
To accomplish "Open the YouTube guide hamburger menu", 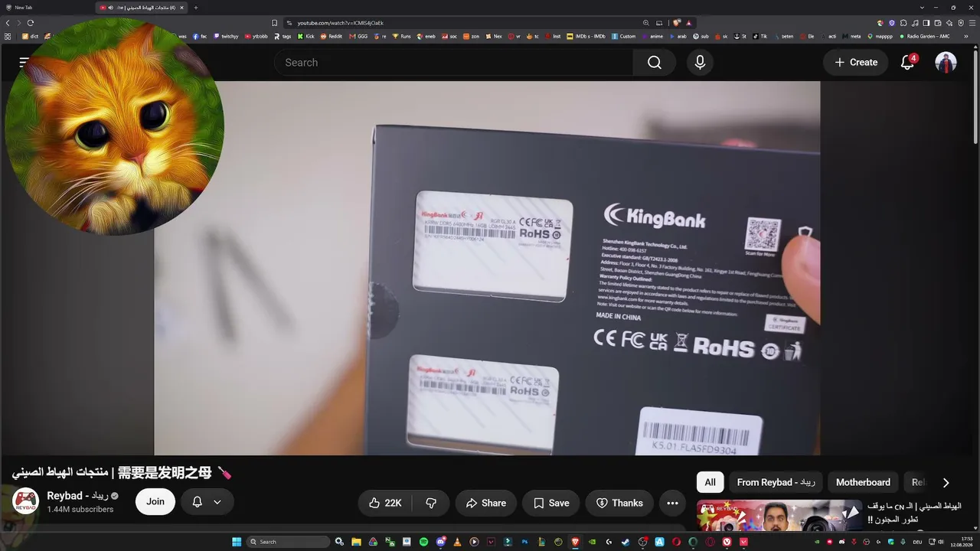I will [x=24, y=62].
